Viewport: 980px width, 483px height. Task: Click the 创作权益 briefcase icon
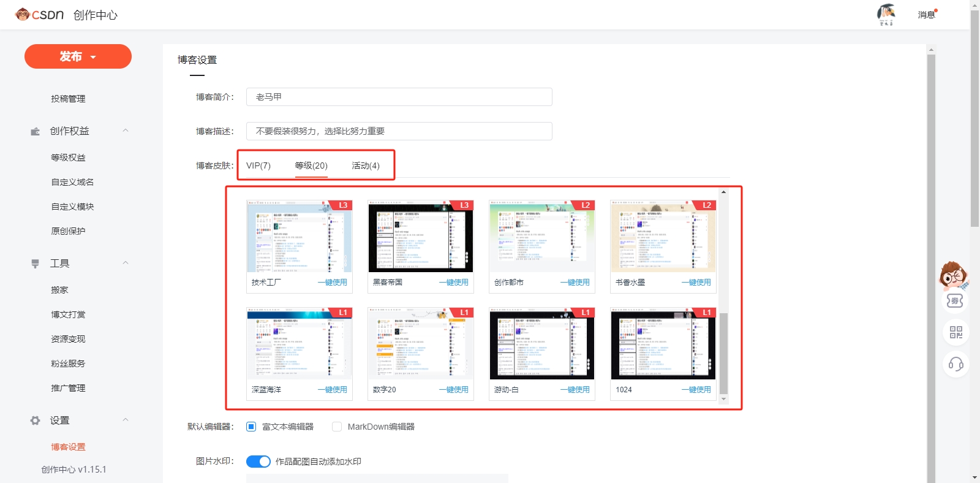(x=36, y=131)
